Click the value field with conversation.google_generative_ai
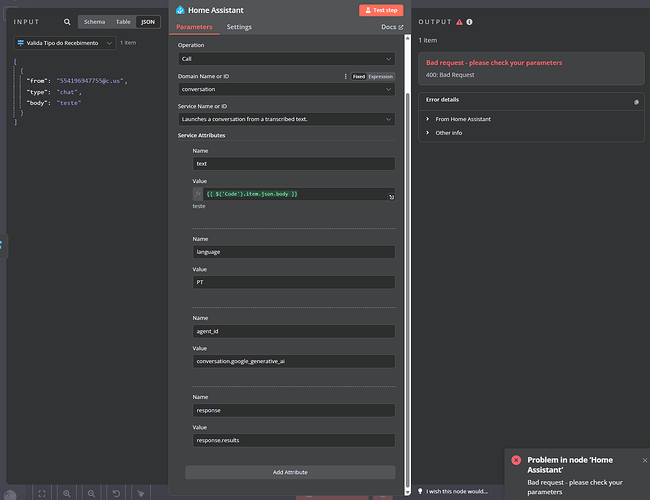 [x=294, y=361]
